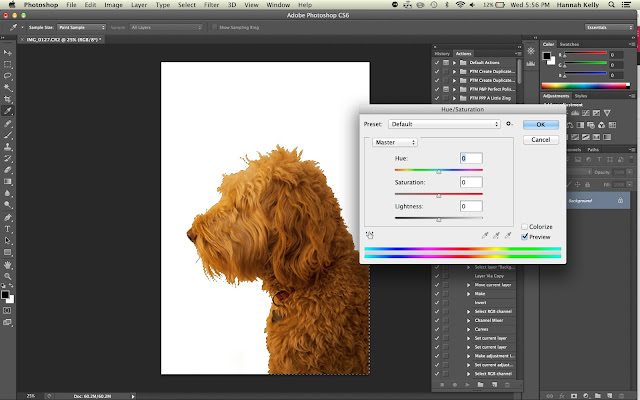Uncheck the Preview checkbox
This screenshot has height=400, width=640.
click(524, 237)
